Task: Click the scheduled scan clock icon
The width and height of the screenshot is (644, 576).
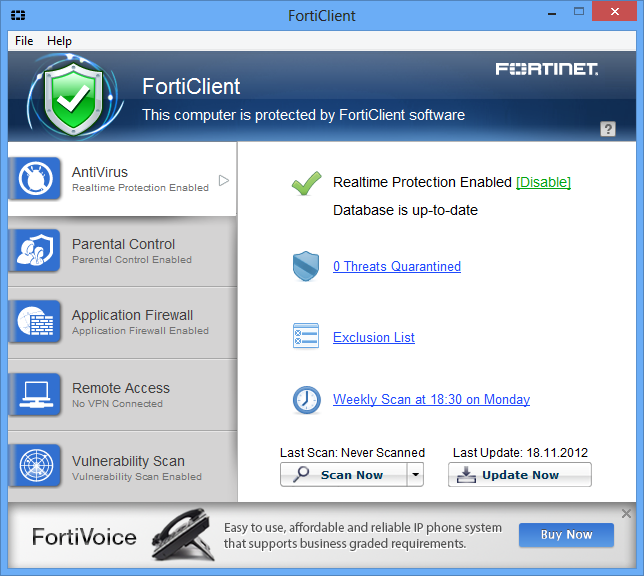Action: [x=306, y=399]
